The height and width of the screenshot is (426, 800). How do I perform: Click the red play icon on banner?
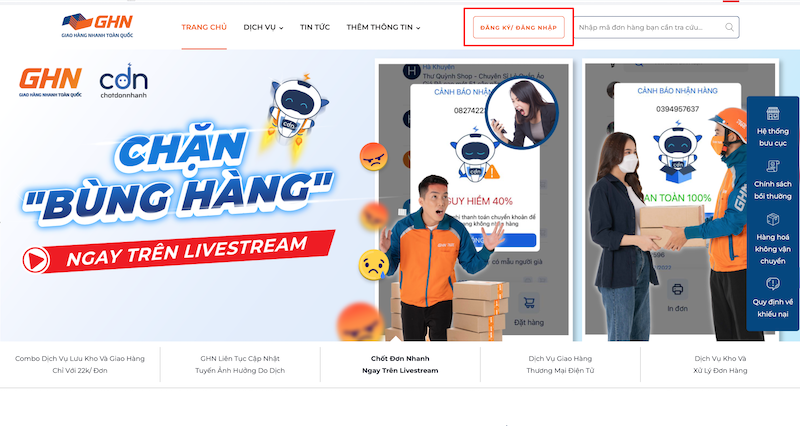(36, 260)
